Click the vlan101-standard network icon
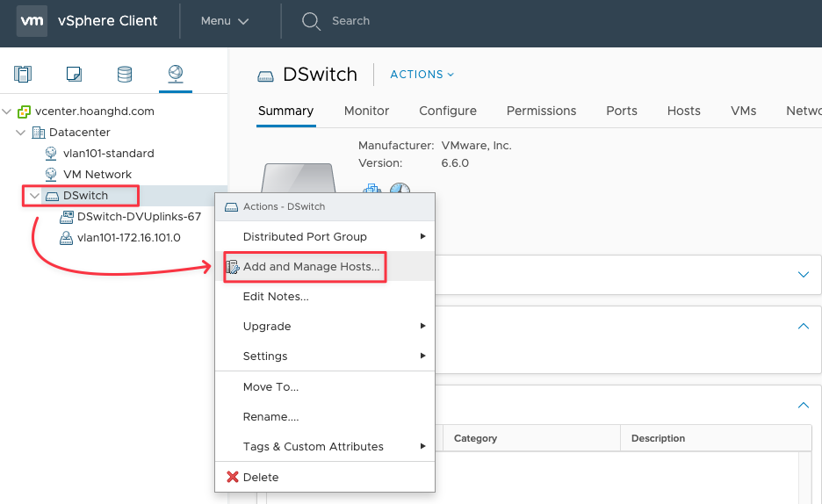This screenshot has height=504, width=822. 51,154
